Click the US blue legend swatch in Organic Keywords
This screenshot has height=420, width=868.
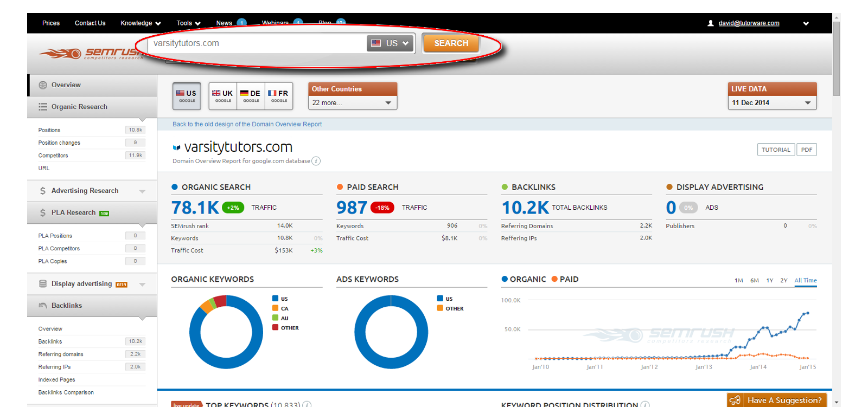276,299
